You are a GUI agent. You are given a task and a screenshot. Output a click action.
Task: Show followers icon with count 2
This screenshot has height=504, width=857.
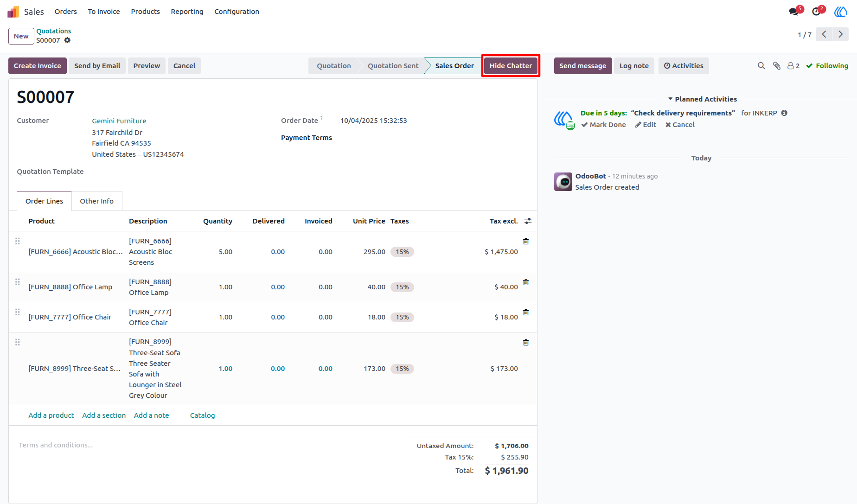[793, 66]
